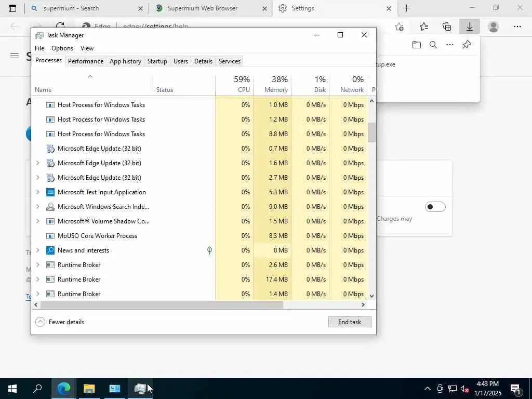532x399 pixels.
Task: Click Windows Start button
Action: point(12,389)
